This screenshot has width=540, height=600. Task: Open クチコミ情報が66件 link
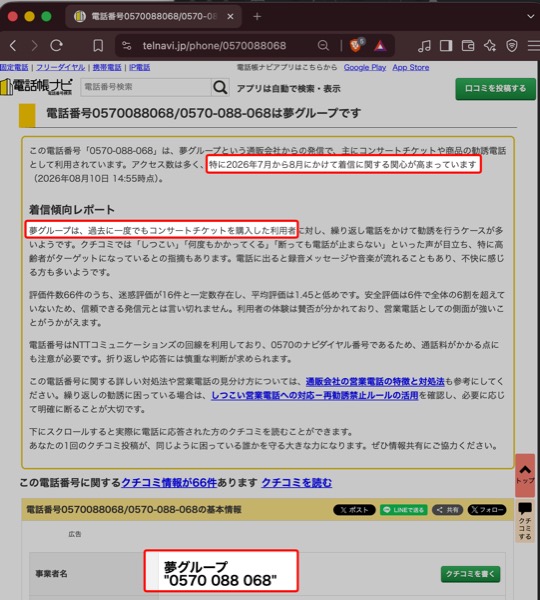(x=169, y=483)
